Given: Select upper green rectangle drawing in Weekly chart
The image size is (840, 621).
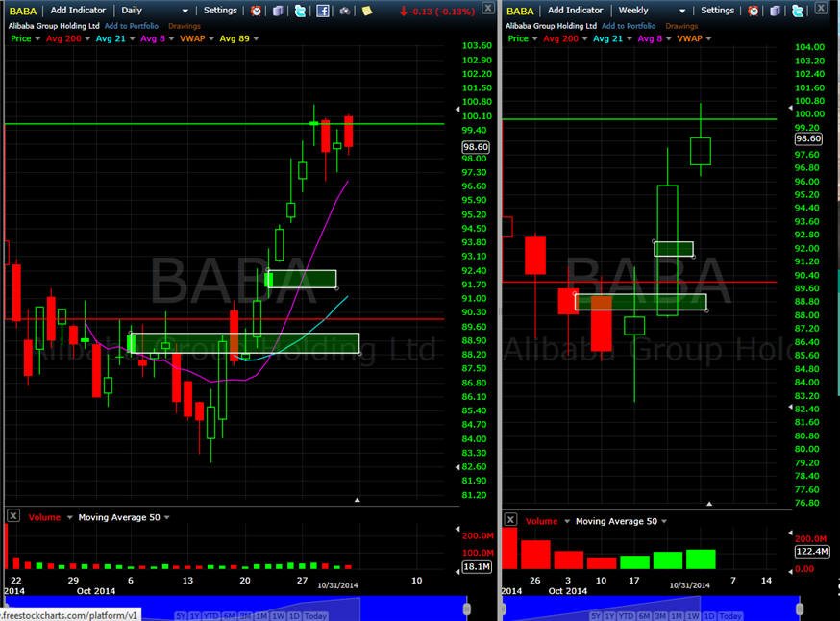Looking at the screenshot, I should click(x=674, y=249).
